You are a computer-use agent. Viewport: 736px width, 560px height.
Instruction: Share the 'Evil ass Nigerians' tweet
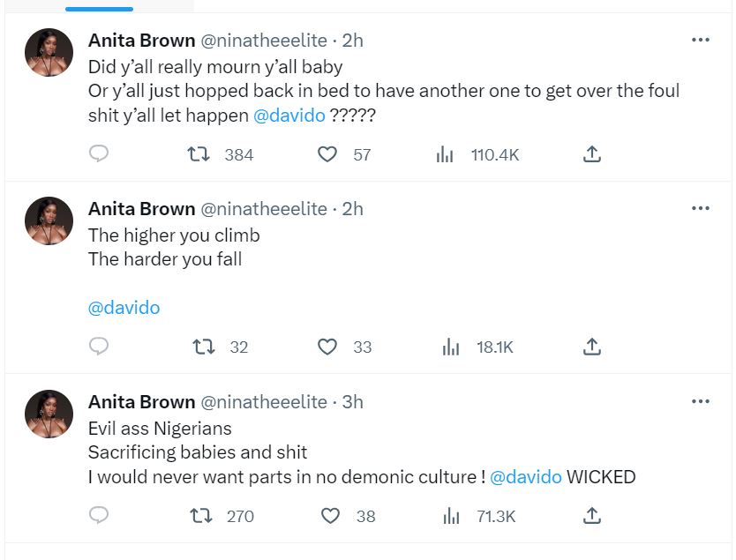[x=592, y=515]
